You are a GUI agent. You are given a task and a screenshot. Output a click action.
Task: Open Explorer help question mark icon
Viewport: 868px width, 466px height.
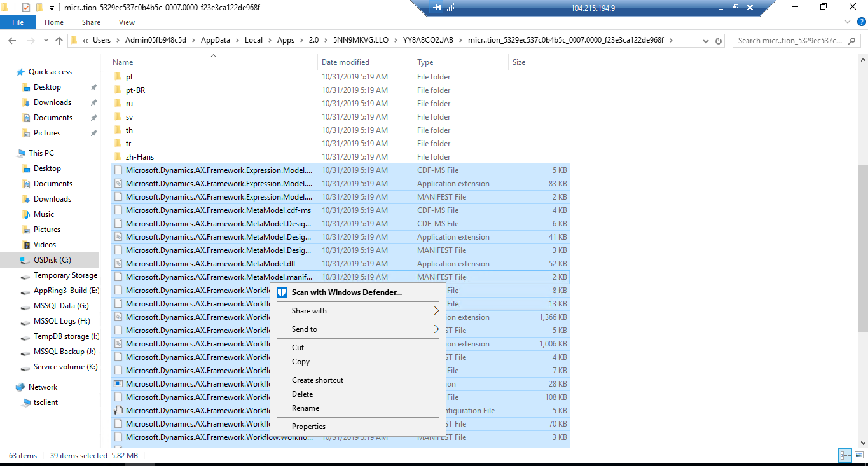click(x=860, y=22)
